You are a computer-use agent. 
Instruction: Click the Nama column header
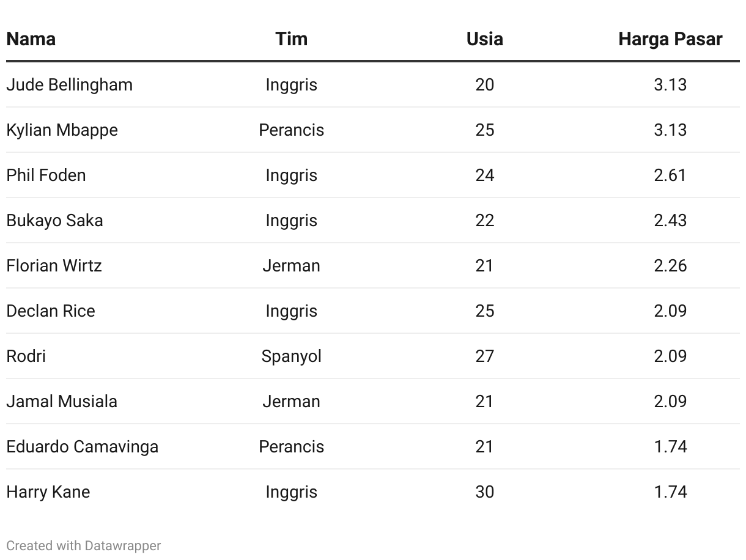[31, 39]
